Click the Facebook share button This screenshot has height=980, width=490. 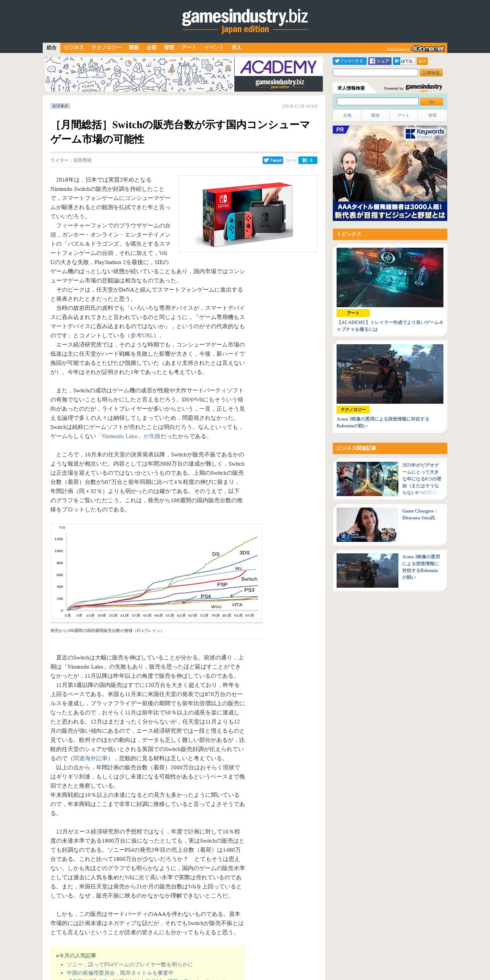point(379,61)
